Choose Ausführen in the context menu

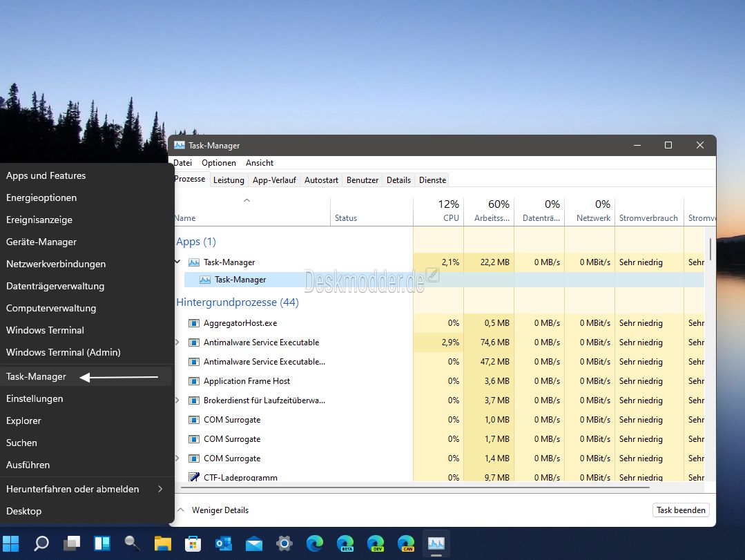(x=86, y=465)
